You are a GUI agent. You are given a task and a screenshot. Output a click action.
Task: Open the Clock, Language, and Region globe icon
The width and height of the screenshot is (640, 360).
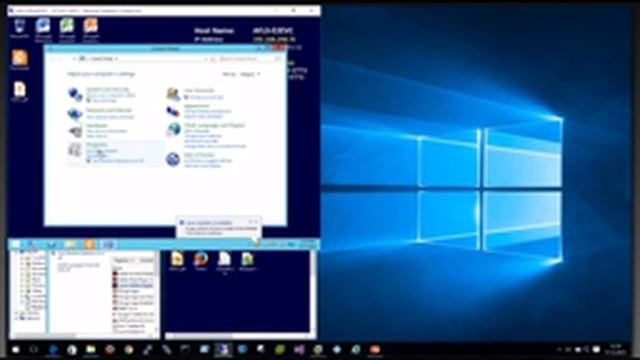pos(173,129)
